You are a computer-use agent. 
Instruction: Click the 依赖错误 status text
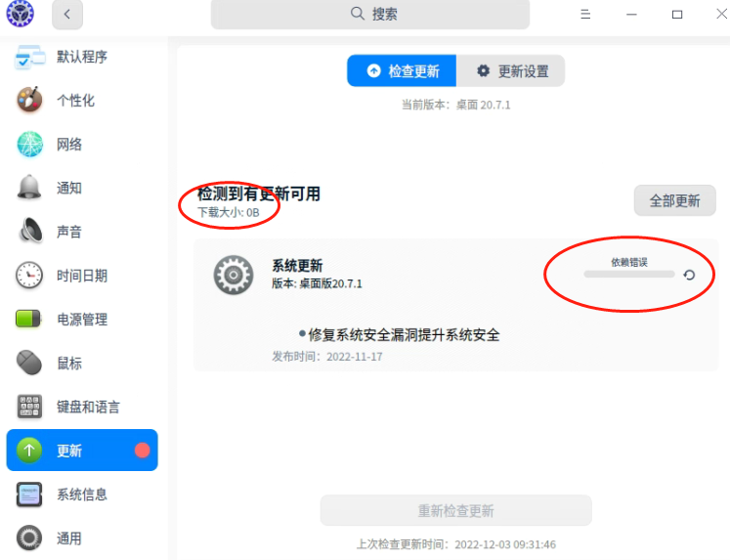point(629,262)
